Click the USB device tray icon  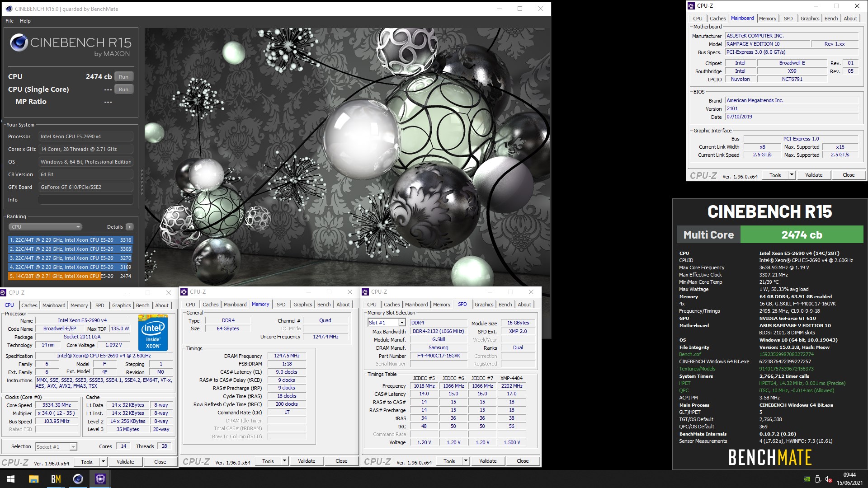(x=818, y=479)
